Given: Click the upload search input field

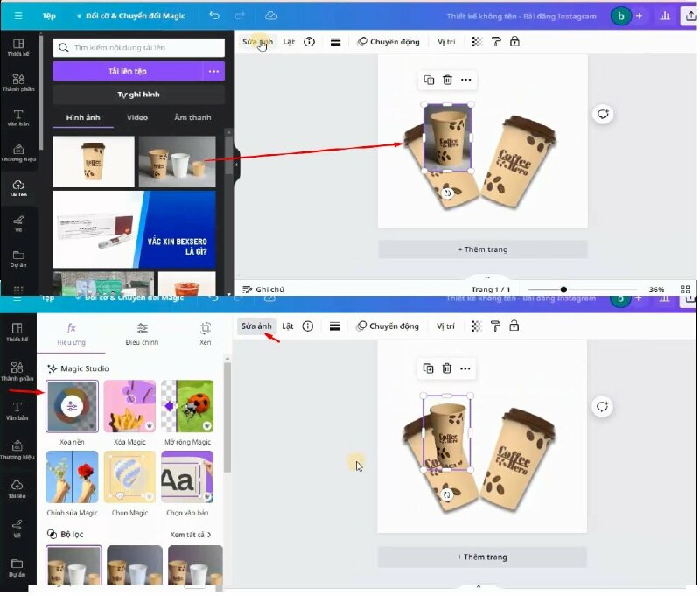Looking at the screenshot, I should click(144, 47).
